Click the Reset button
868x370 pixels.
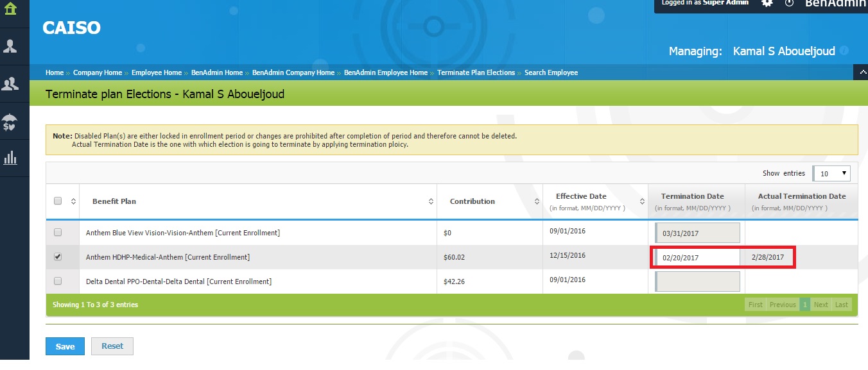pos(112,346)
